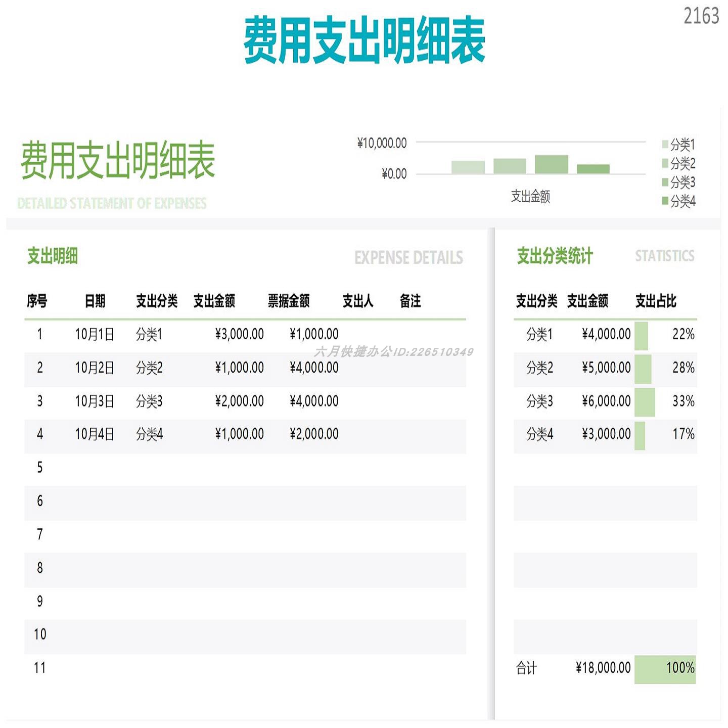Image resolution: width=728 pixels, height=728 pixels.
Task: Click the green 费用支出明细表 heading
Action: [x=118, y=160]
